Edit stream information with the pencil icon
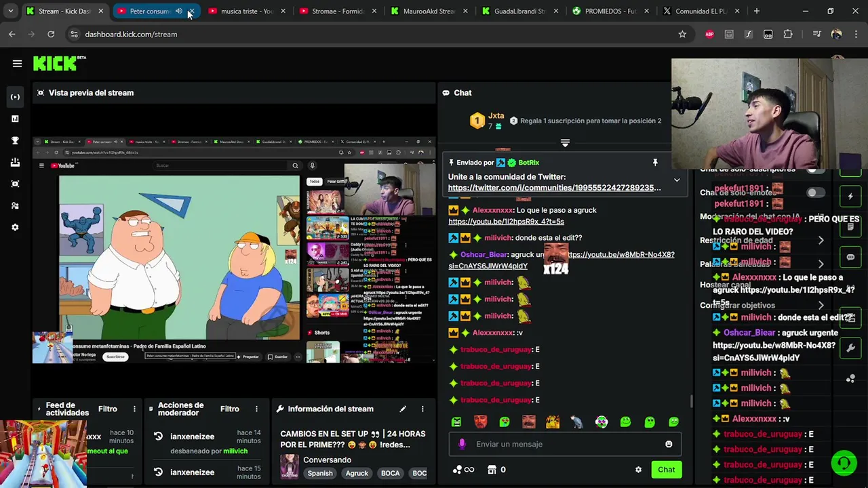 pyautogui.click(x=403, y=409)
